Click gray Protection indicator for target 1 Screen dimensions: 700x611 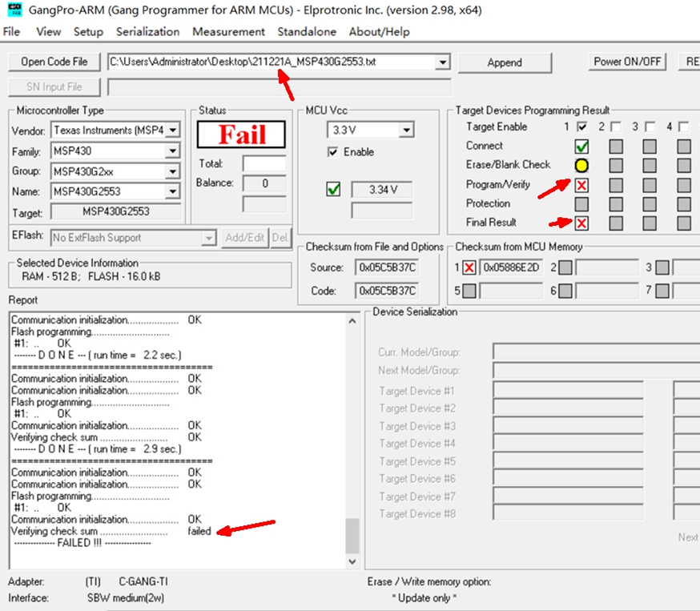pyautogui.click(x=581, y=204)
